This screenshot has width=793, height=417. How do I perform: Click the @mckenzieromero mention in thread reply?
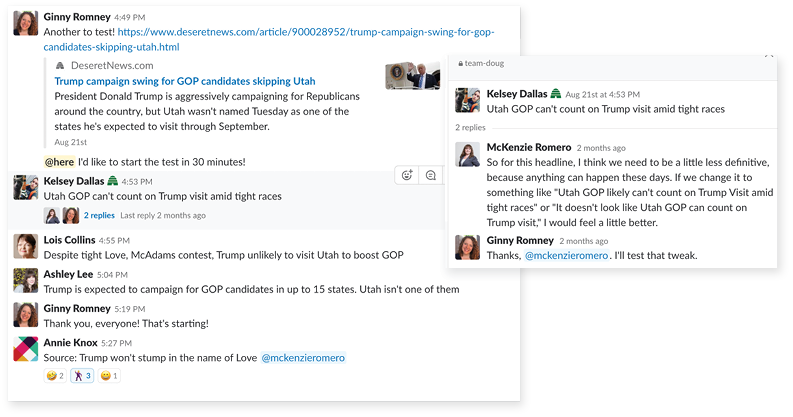click(x=566, y=255)
